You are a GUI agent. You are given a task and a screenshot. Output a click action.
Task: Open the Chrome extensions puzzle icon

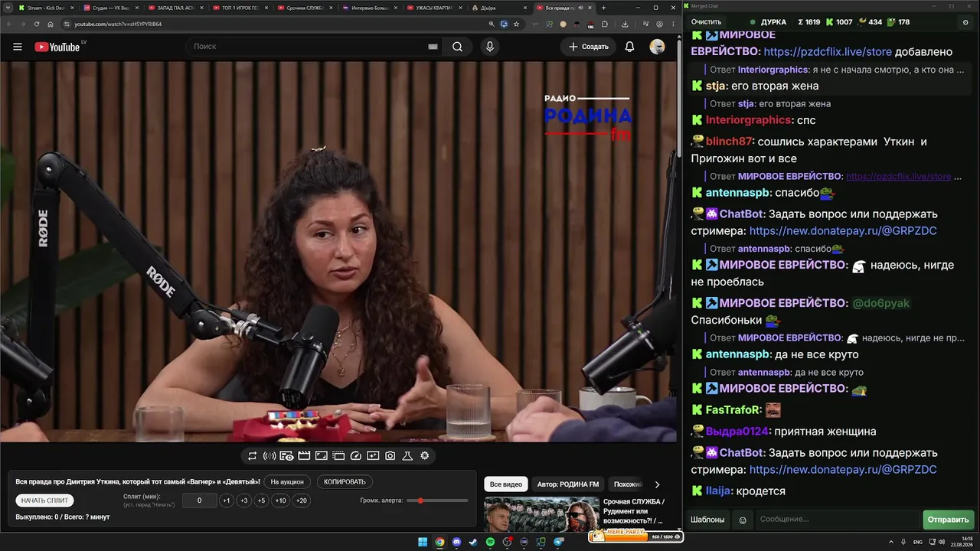pyautogui.click(x=605, y=24)
